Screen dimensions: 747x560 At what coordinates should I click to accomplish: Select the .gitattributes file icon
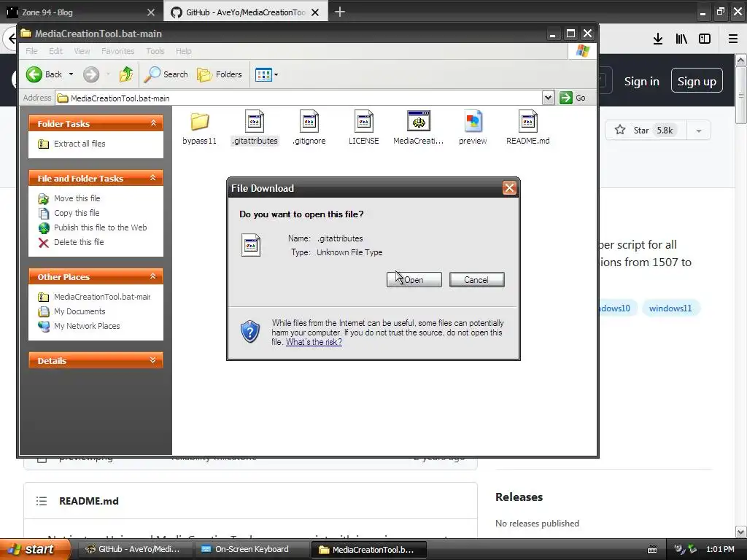pyautogui.click(x=255, y=122)
